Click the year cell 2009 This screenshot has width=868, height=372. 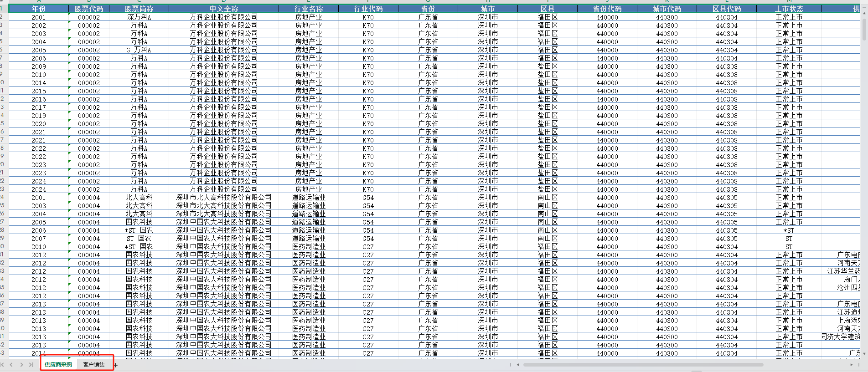pyautogui.click(x=38, y=66)
